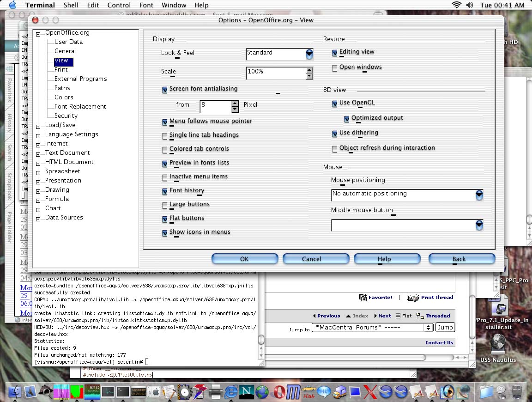
Task: Expand the Load/Save tree node
Action: coord(38,127)
